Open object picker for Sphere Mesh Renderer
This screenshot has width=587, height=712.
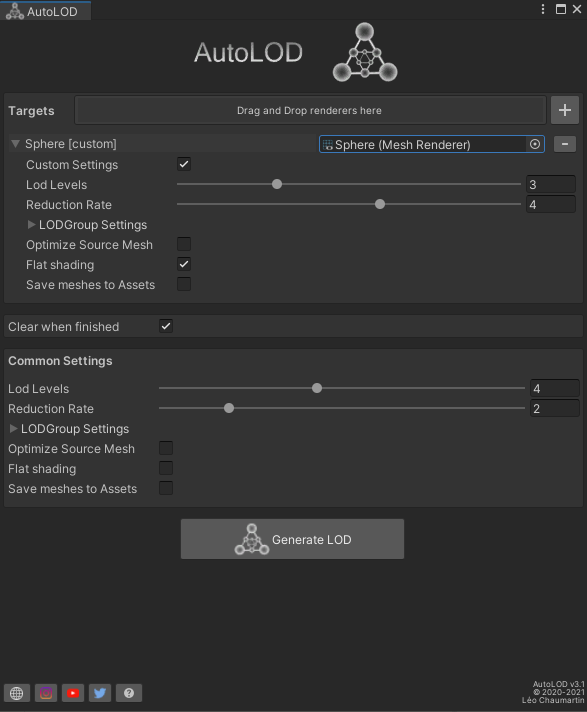pyautogui.click(x=535, y=144)
